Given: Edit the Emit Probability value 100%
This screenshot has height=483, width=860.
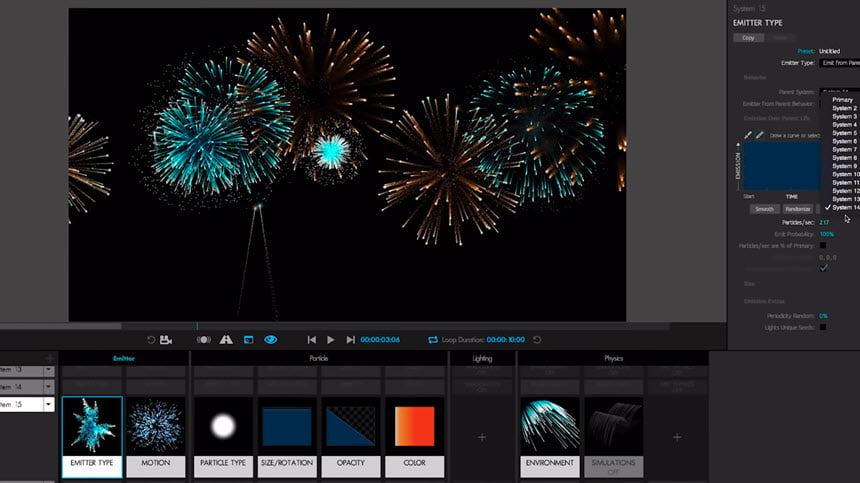Looking at the screenshot, I should (x=827, y=234).
